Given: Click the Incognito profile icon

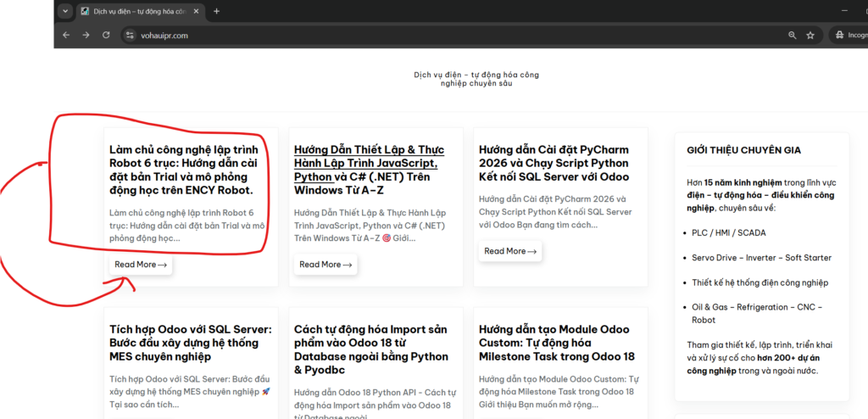Looking at the screenshot, I should [x=840, y=35].
